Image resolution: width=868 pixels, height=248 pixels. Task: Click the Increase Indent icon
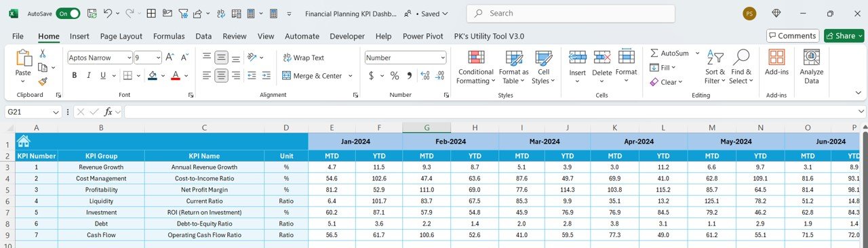coord(266,76)
